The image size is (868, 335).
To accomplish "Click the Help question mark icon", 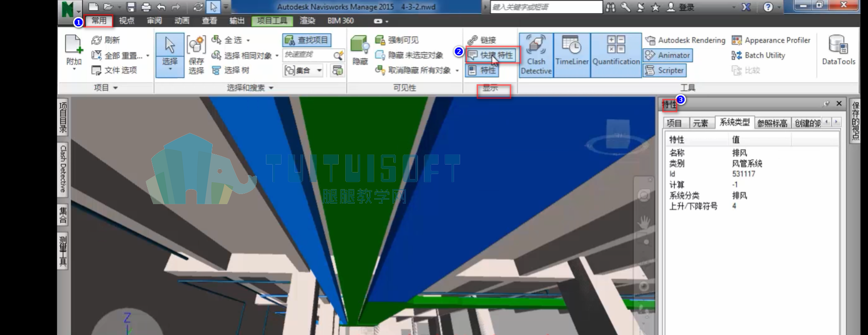I will pyautogui.click(x=768, y=7).
